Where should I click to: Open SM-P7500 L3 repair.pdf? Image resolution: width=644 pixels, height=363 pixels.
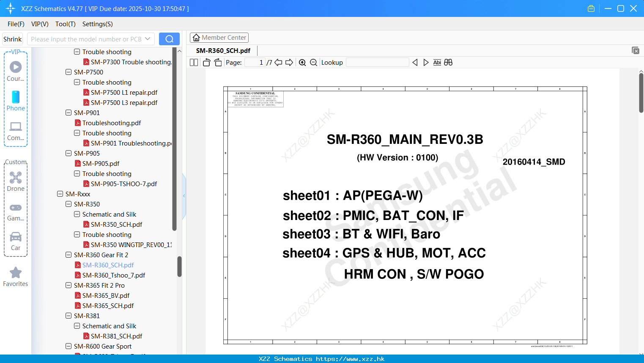(x=124, y=102)
